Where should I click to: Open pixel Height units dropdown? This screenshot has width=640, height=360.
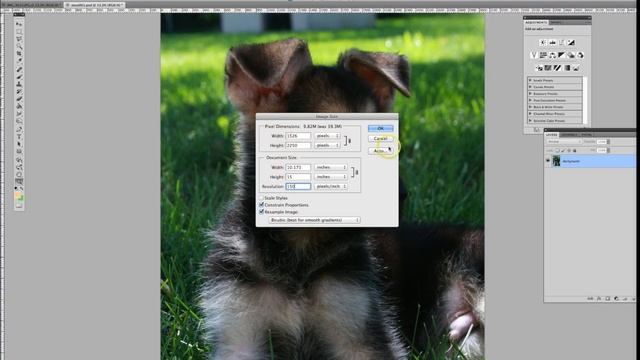pos(327,145)
